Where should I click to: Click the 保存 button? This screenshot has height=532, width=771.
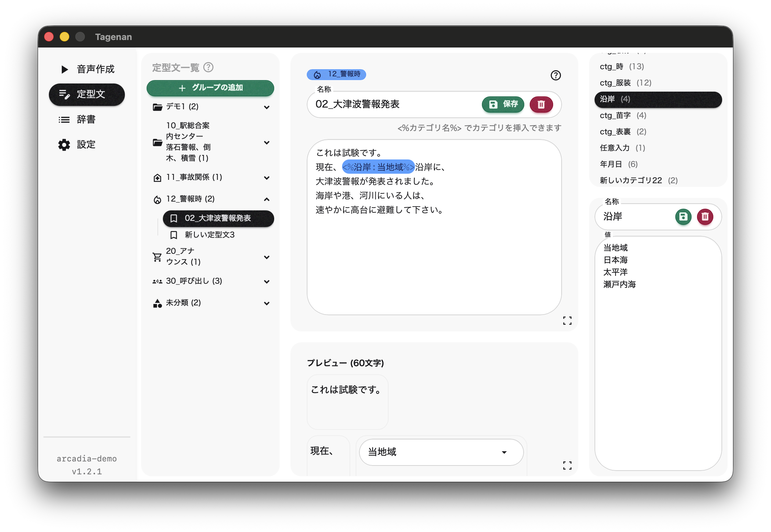503,104
